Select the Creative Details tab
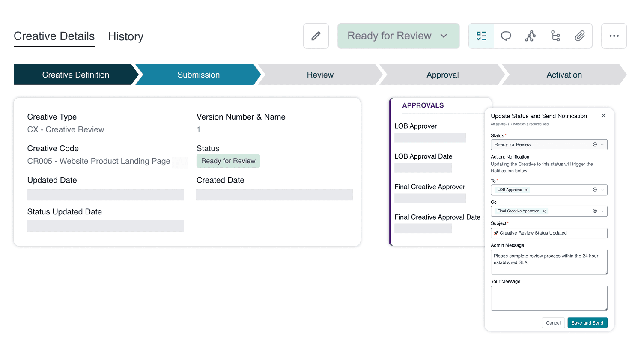644x343 pixels. (x=54, y=36)
